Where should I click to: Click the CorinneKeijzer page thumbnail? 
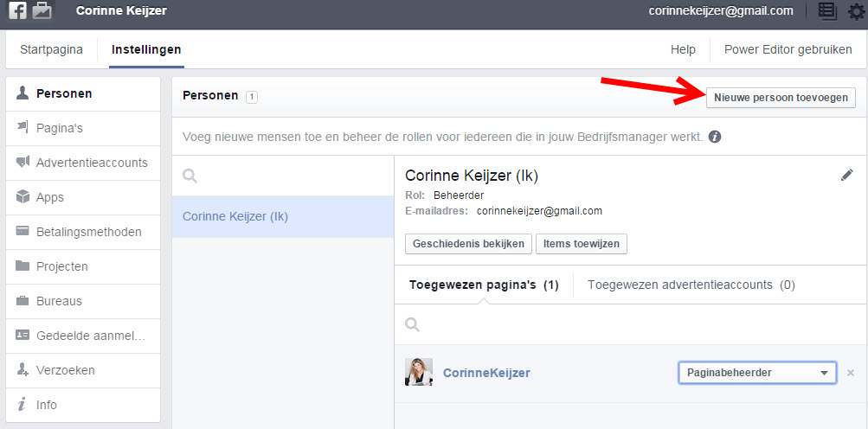[x=419, y=372]
